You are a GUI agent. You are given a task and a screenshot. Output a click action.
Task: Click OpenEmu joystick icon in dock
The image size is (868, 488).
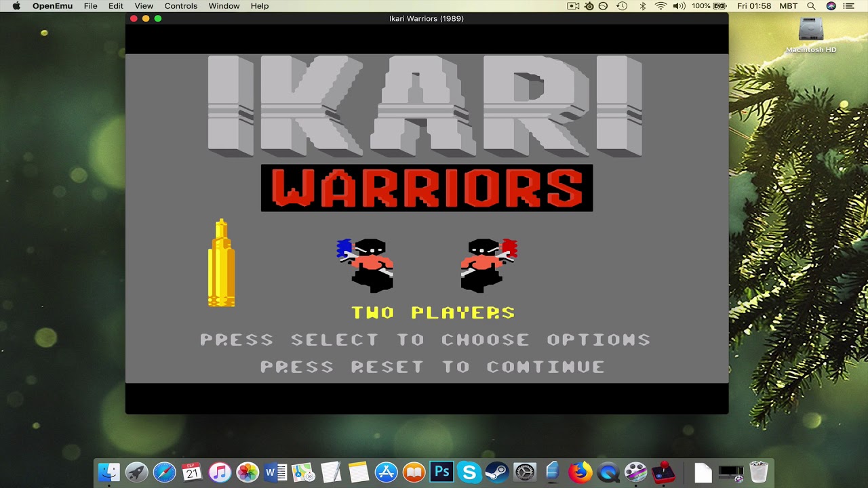663,472
